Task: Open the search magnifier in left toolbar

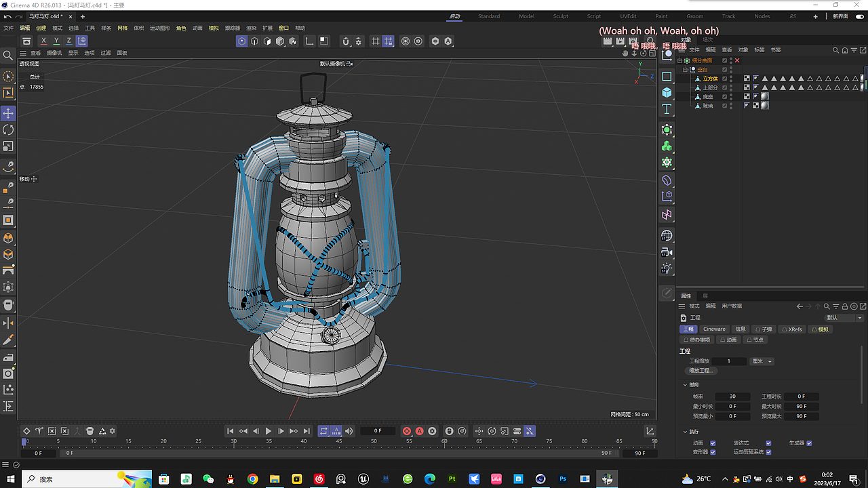Action: [x=9, y=56]
